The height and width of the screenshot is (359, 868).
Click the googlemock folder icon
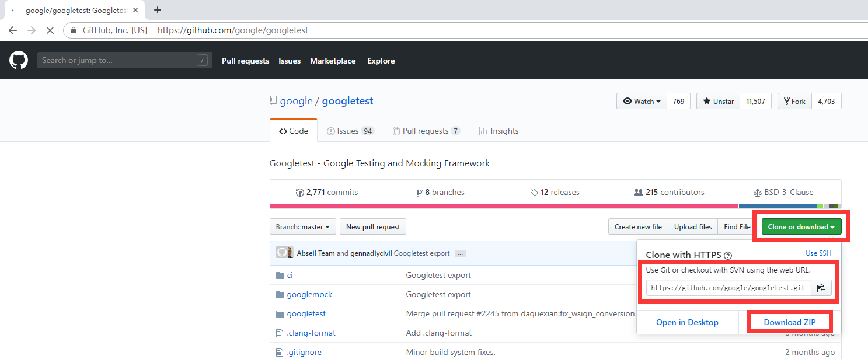click(280, 294)
